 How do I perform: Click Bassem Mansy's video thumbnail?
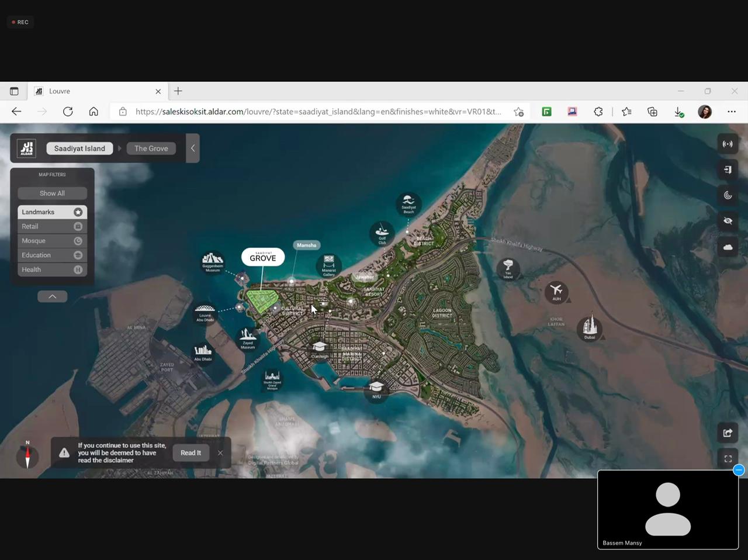(x=668, y=510)
